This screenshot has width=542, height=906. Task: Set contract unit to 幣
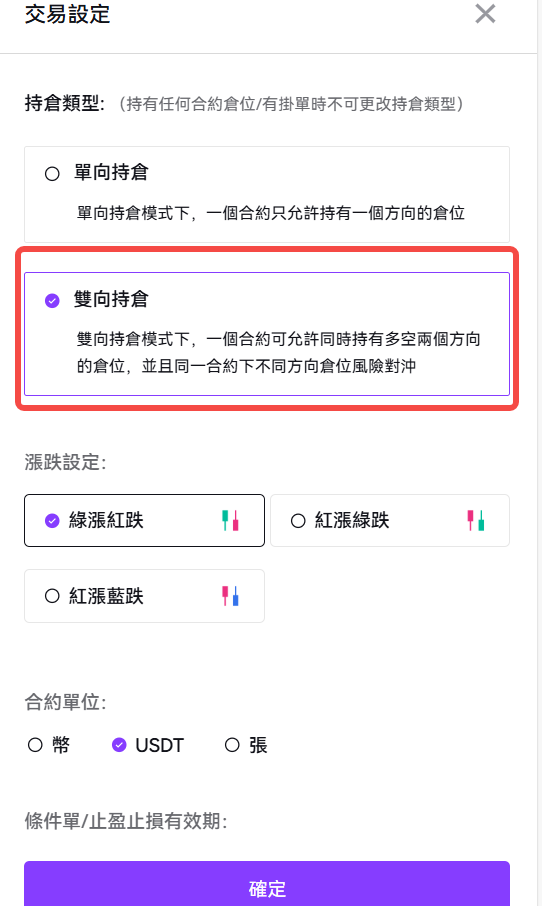coord(35,745)
